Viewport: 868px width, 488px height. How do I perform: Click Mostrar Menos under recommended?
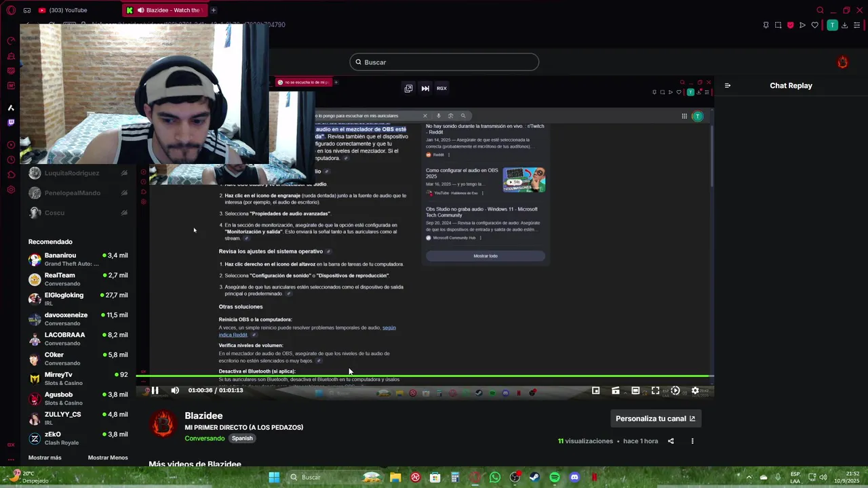pos(108,457)
